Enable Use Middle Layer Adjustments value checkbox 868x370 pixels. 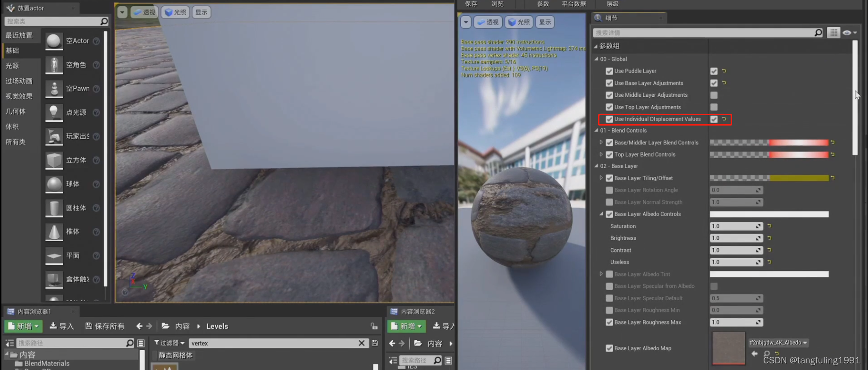[714, 95]
